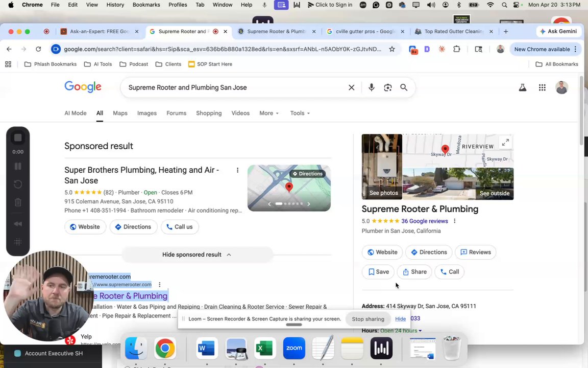Expand the More search filters dropdown
The height and width of the screenshot is (368, 588).
tap(269, 113)
